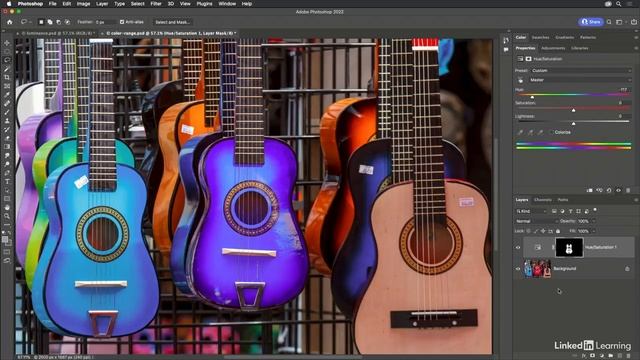The image size is (640, 360).
Task: Switch to the Swatches tab
Action: pyautogui.click(x=540, y=37)
